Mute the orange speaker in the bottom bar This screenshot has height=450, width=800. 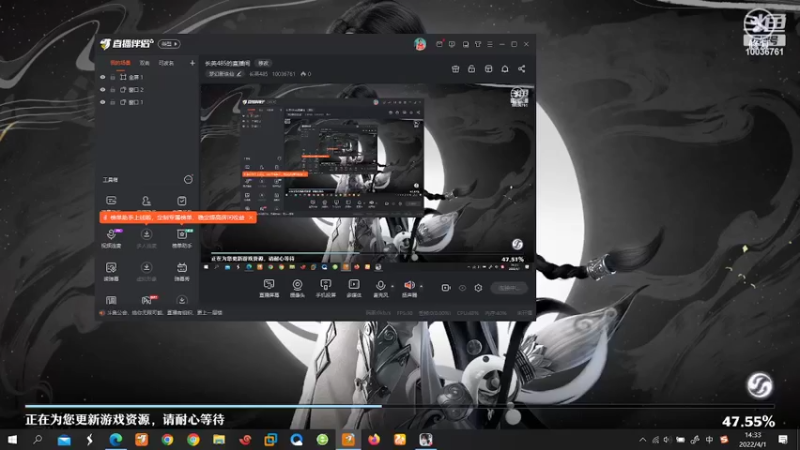409,288
